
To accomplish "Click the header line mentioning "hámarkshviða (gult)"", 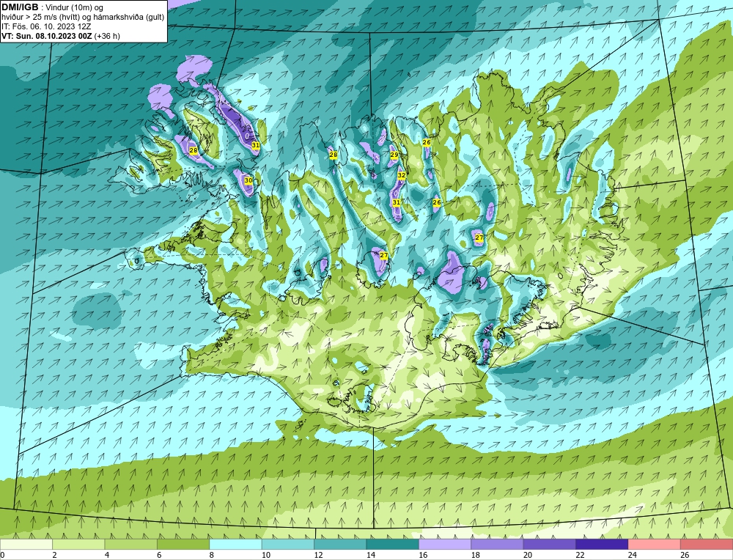I will 83,18.
